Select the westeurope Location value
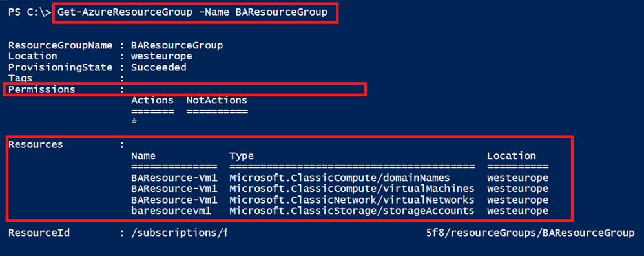This screenshot has width=644, height=256. coord(162,57)
